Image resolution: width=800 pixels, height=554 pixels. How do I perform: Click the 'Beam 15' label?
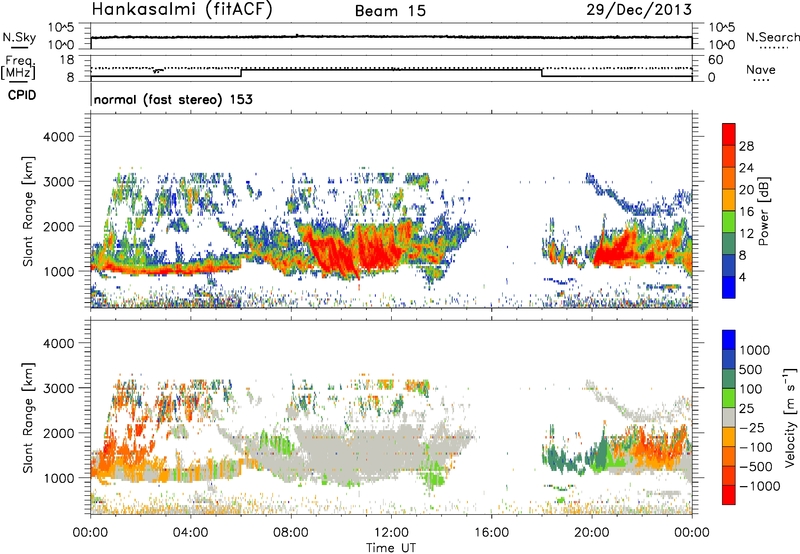[x=390, y=11]
